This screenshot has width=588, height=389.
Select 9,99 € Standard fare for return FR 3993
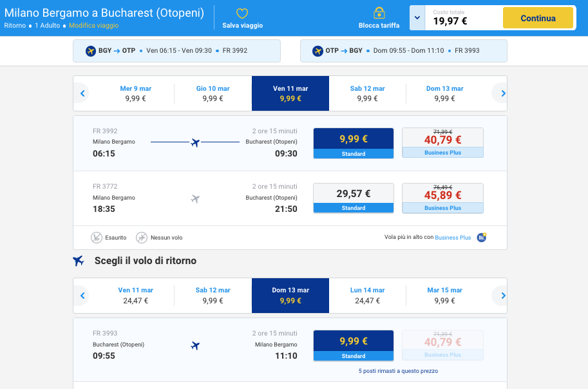tap(353, 345)
